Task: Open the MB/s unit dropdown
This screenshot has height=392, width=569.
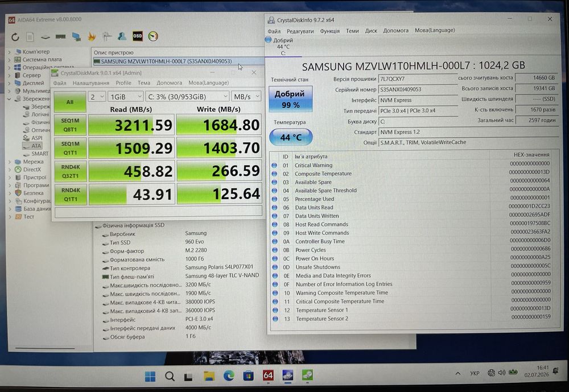Action: (x=246, y=96)
